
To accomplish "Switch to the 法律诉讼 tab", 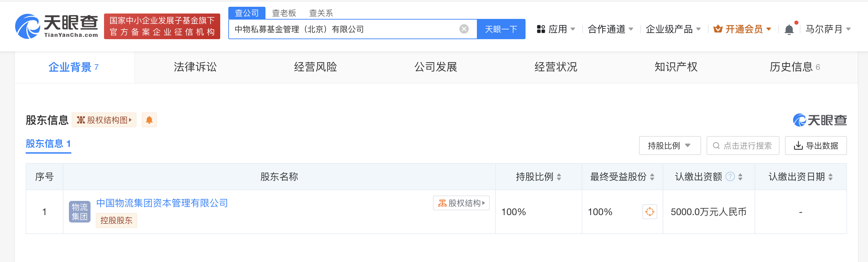I will 195,67.
